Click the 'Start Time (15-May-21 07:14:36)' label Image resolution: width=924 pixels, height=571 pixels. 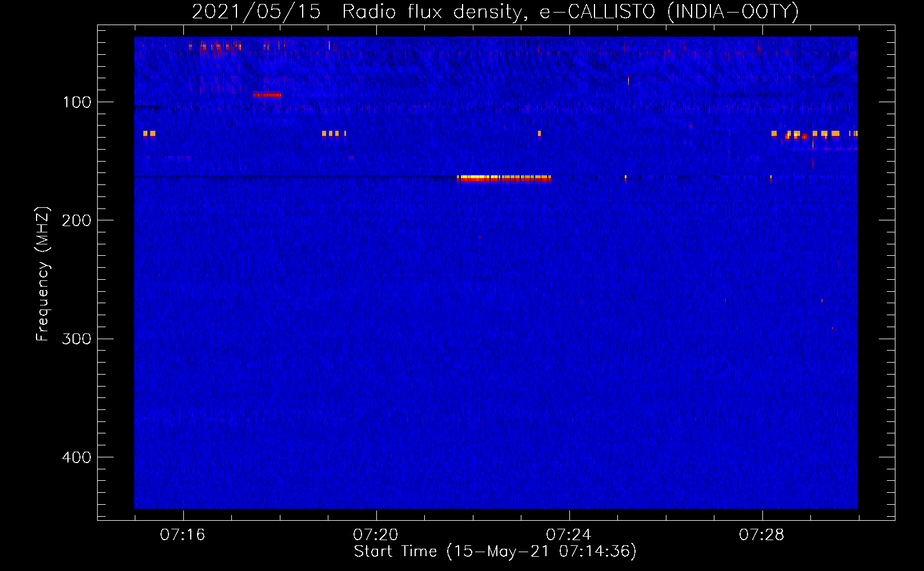click(495, 552)
